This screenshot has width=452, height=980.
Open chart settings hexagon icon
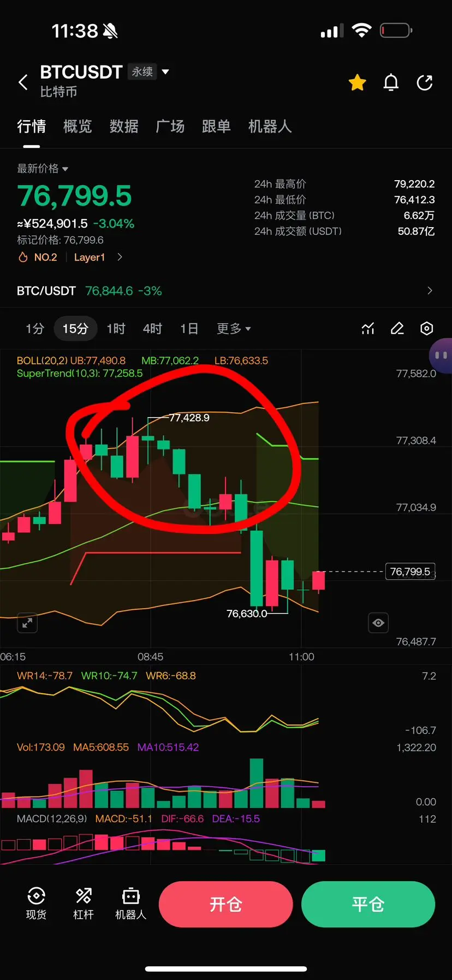pyautogui.click(x=427, y=328)
